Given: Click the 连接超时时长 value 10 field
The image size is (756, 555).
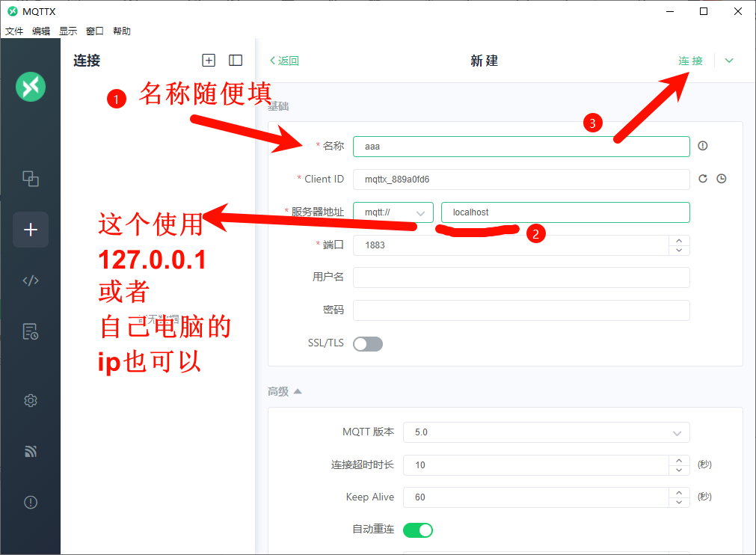Looking at the screenshot, I should 536,464.
